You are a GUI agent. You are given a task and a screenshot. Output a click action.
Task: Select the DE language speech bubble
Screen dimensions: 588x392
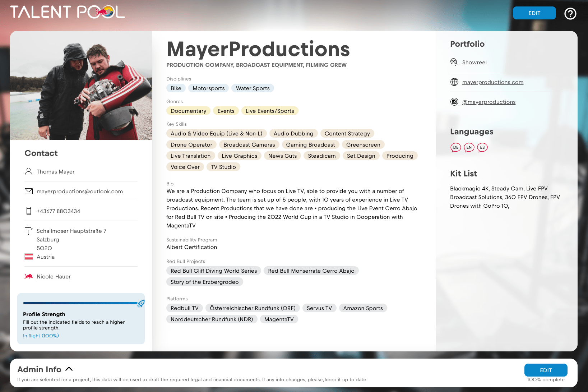[455, 147]
